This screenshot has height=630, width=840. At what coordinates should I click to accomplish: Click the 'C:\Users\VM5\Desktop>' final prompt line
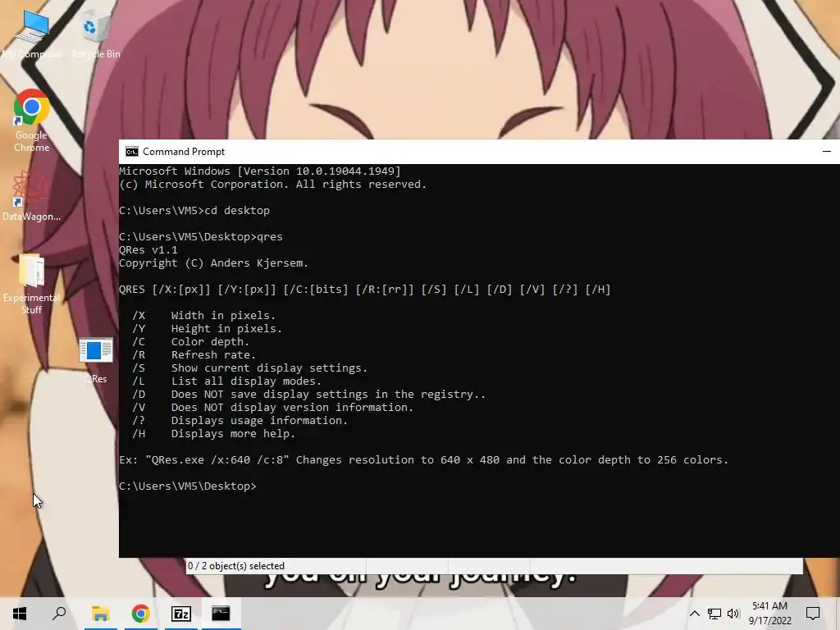pyautogui.click(x=188, y=486)
